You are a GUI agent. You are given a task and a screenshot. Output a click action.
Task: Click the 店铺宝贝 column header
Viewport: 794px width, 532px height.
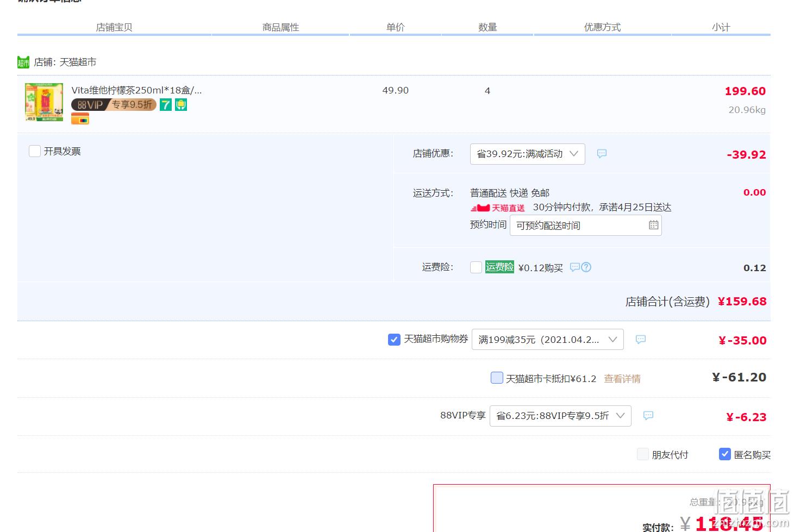tap(114, 27)
